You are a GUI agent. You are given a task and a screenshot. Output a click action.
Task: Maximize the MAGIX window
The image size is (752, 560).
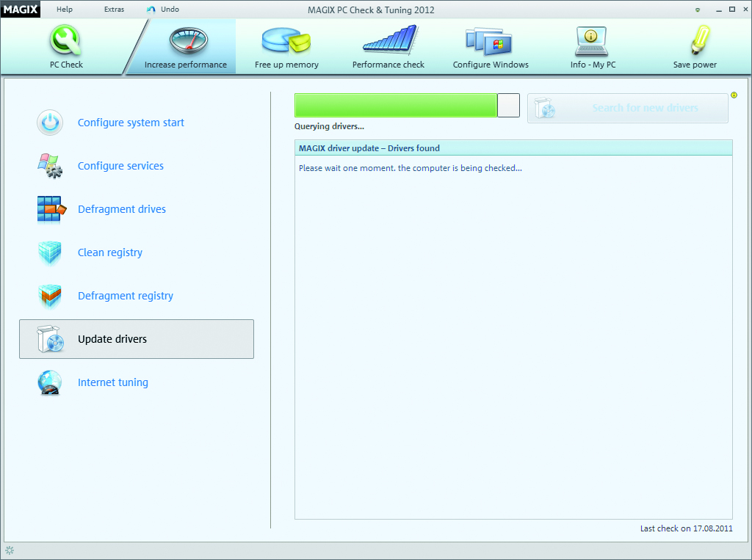tap(732, 10)
